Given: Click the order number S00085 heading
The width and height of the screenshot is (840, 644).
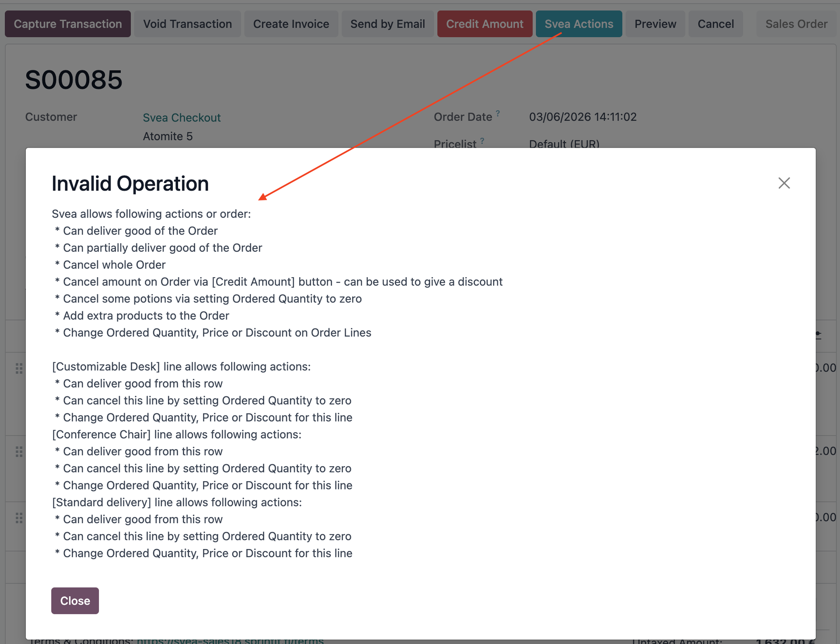Looking at the screenshot, I should 73,80.
